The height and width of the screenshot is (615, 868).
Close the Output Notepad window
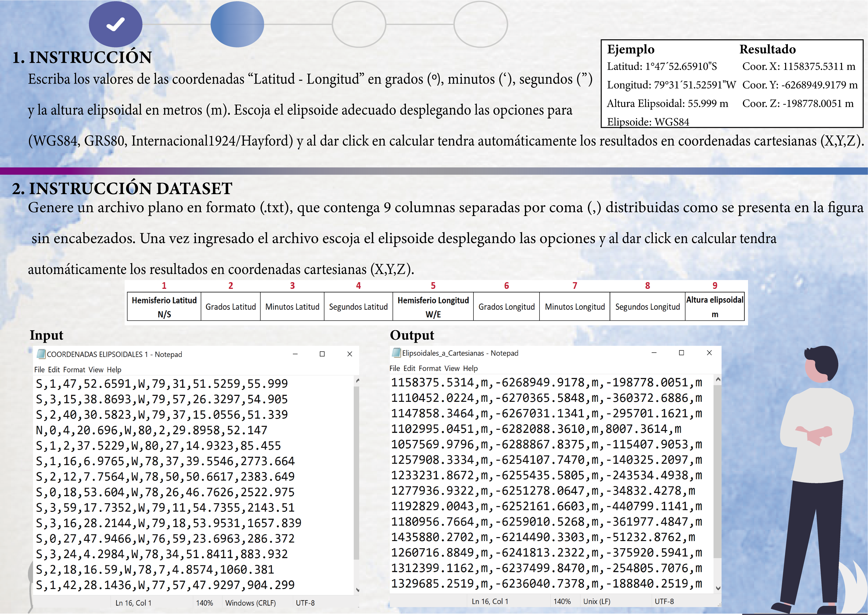(709, 353)
